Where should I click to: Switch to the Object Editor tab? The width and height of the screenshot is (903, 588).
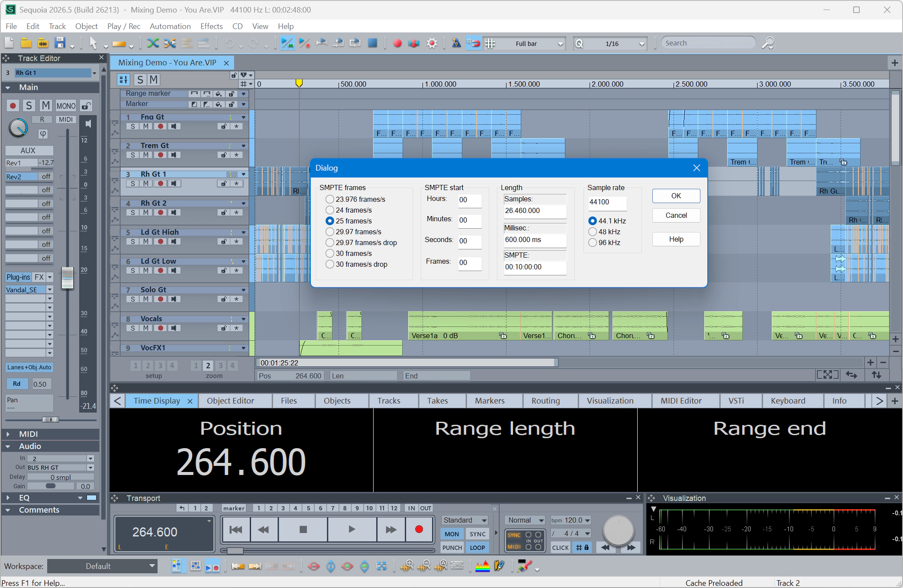point(230,401)
